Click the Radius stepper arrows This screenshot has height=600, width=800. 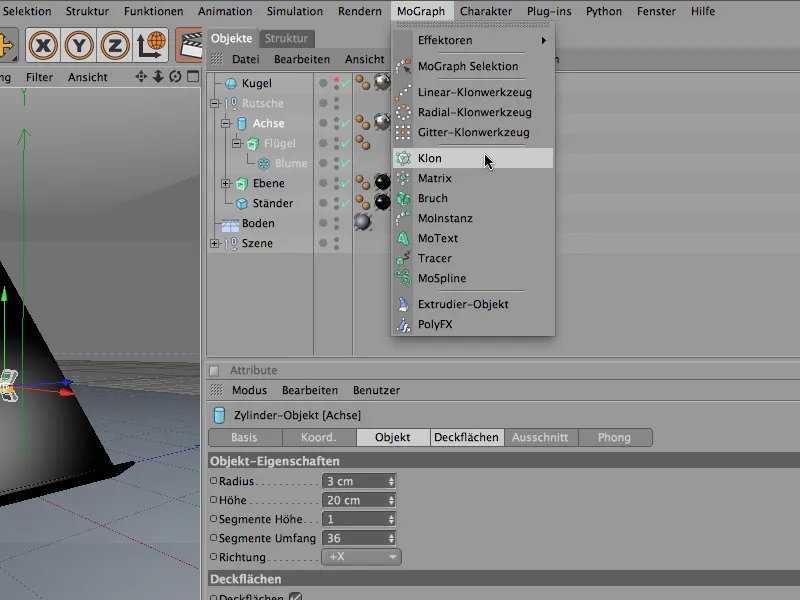391,481
